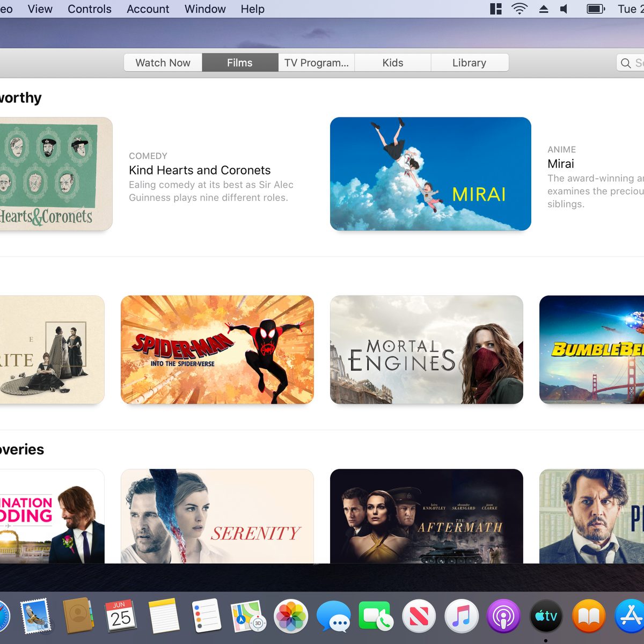
Task: Switch to the Watch Now tab
Action: tap(163, 63)
